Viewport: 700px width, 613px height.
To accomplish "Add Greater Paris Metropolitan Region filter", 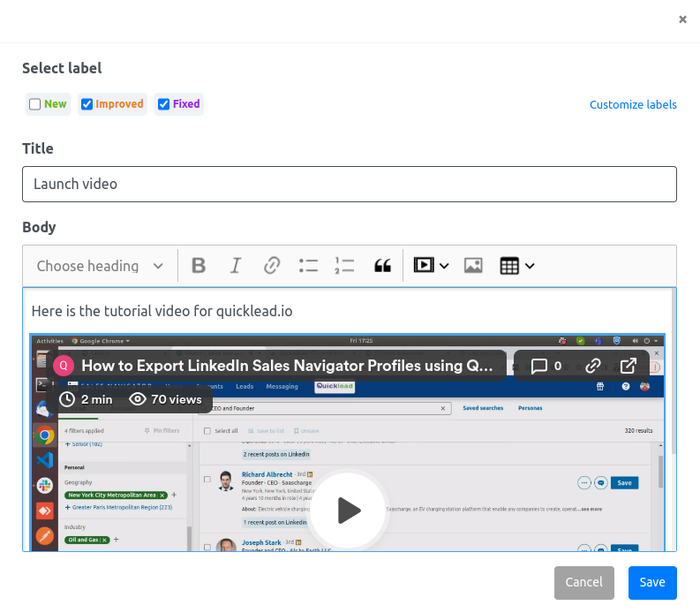I will (x=118, y=507).
